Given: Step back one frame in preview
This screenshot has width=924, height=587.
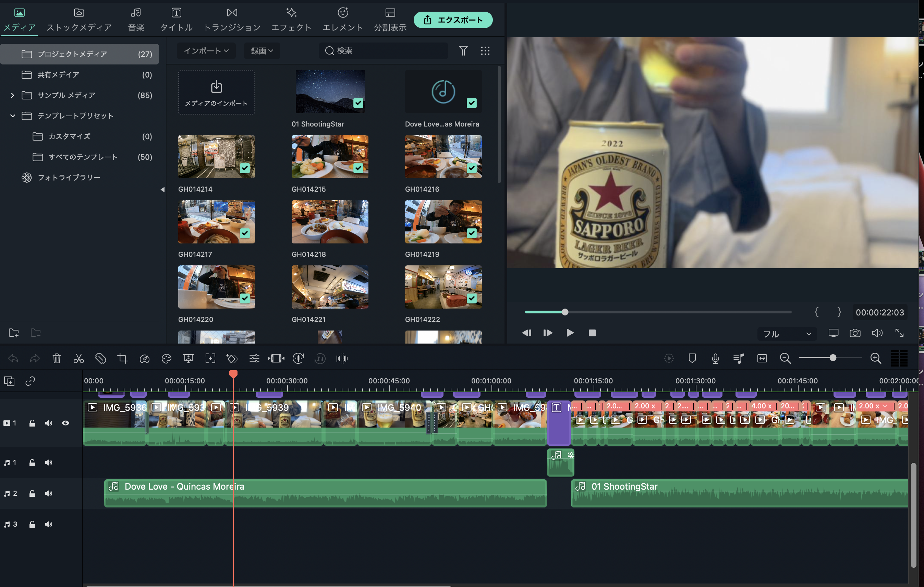Looking at the screenshot, I should click(526, 333).
